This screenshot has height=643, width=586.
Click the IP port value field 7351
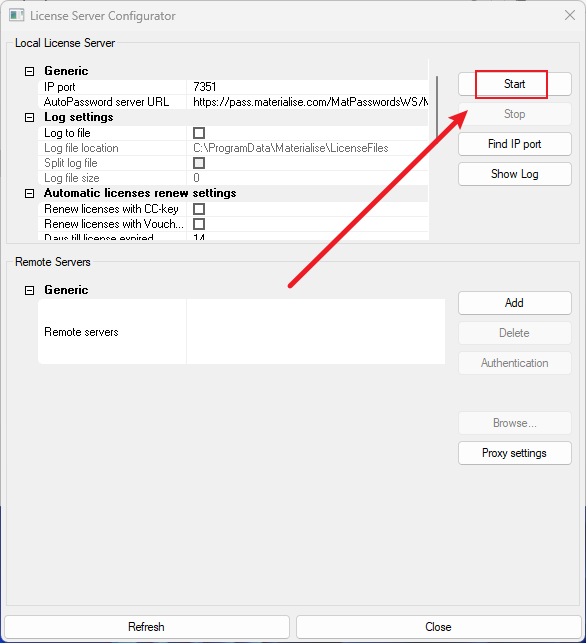pyautogui.click(x=308, y=87)
